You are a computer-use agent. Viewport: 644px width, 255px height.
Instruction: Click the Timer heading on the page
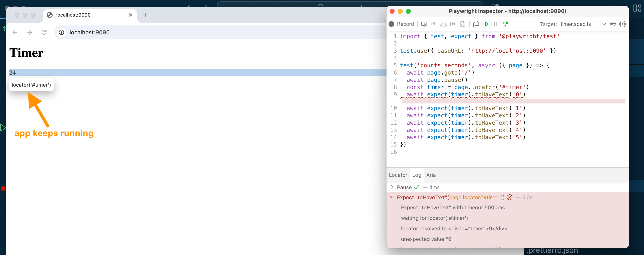26,53
